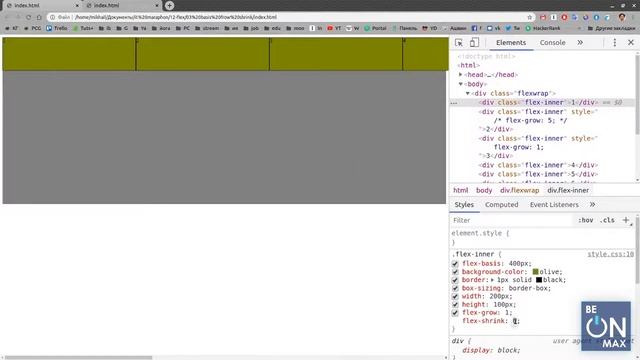Close the first index.html tab
Viewport: 640px width, 360px height.
click(x=77, y=6)
